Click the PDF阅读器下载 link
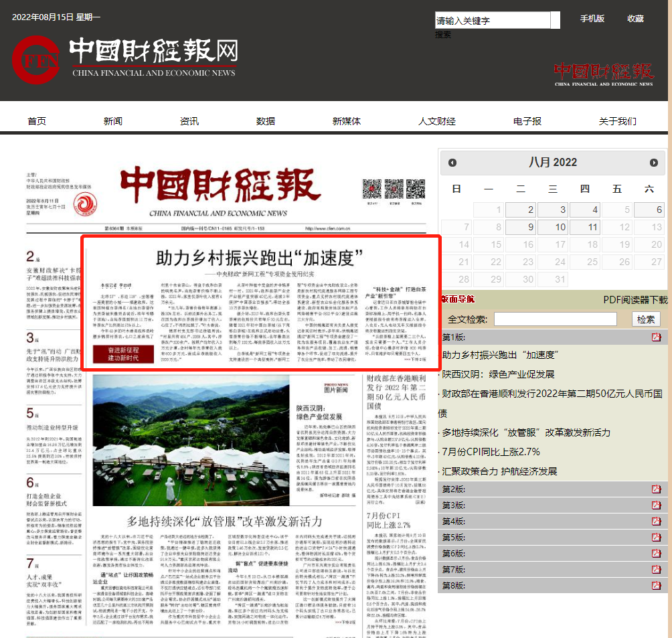Image resolution: width=672 pixels, height=638 pixels. tap(635, 300)
